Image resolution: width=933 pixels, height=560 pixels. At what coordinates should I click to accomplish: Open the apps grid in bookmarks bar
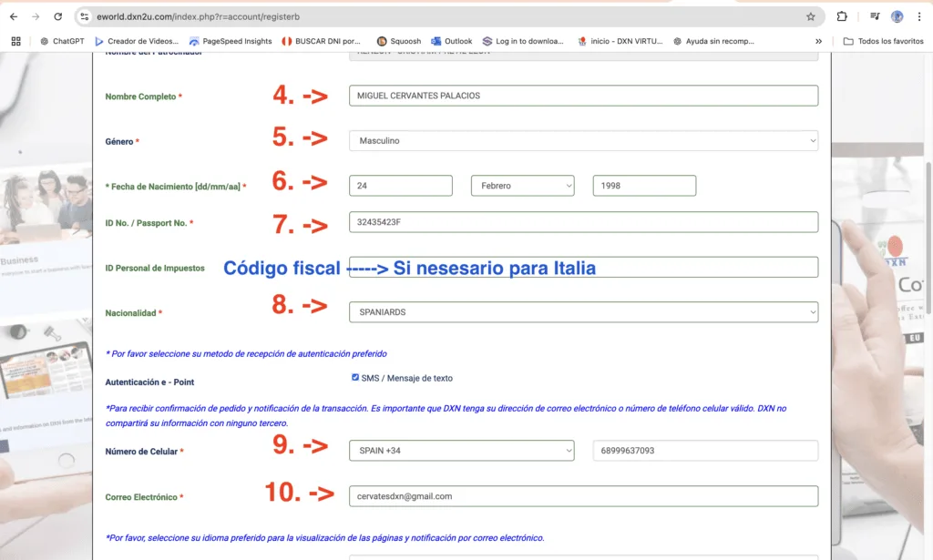coord(15,41)
